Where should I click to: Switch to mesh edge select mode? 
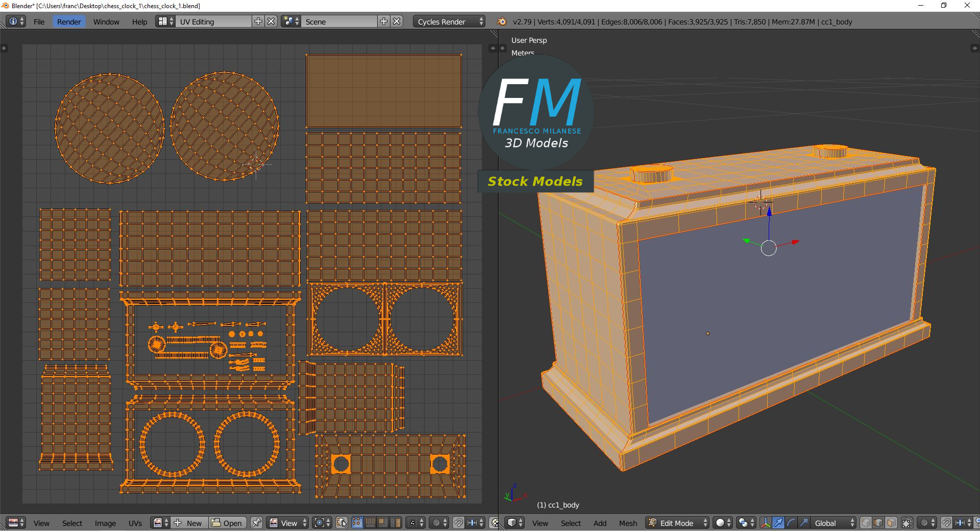coord(878,523)
